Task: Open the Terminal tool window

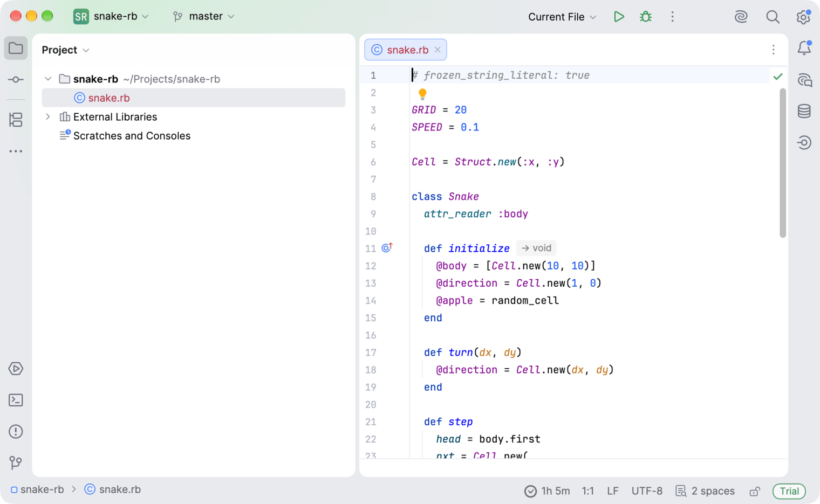Action: 16,400
